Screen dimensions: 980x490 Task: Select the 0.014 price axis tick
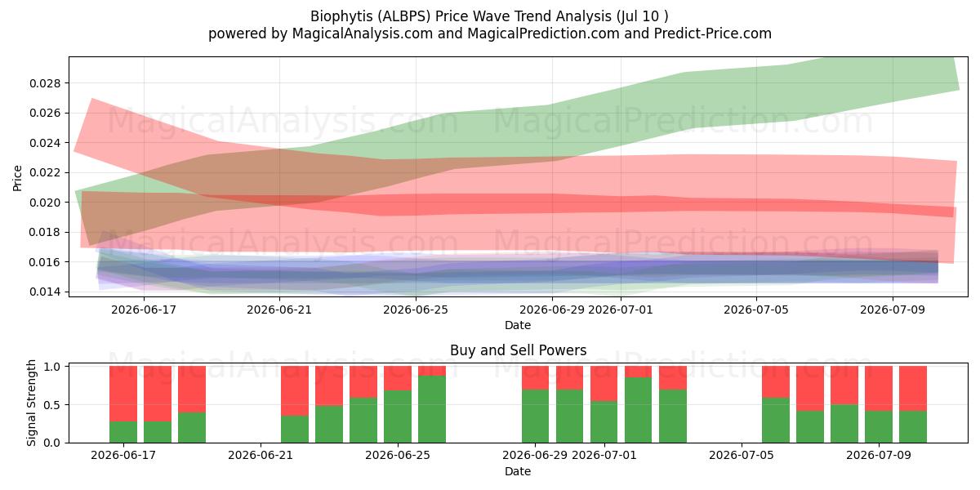[x=46, y=292]
